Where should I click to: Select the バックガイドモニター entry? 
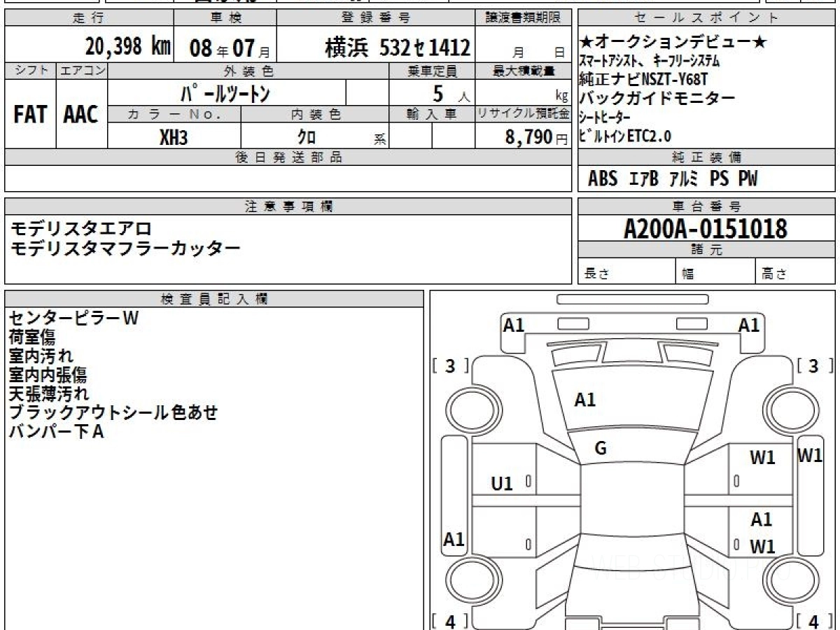(x=657, y=98)
